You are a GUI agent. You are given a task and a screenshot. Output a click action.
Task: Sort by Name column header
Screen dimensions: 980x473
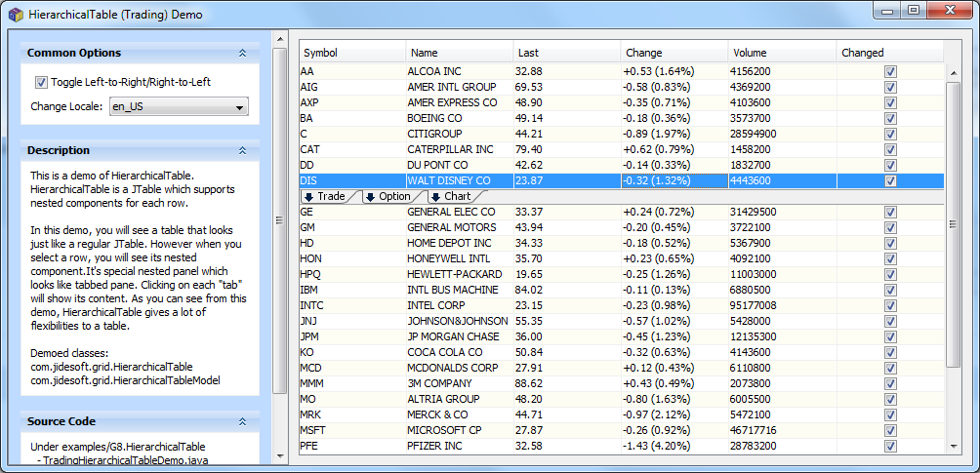(x=460, y=53)
